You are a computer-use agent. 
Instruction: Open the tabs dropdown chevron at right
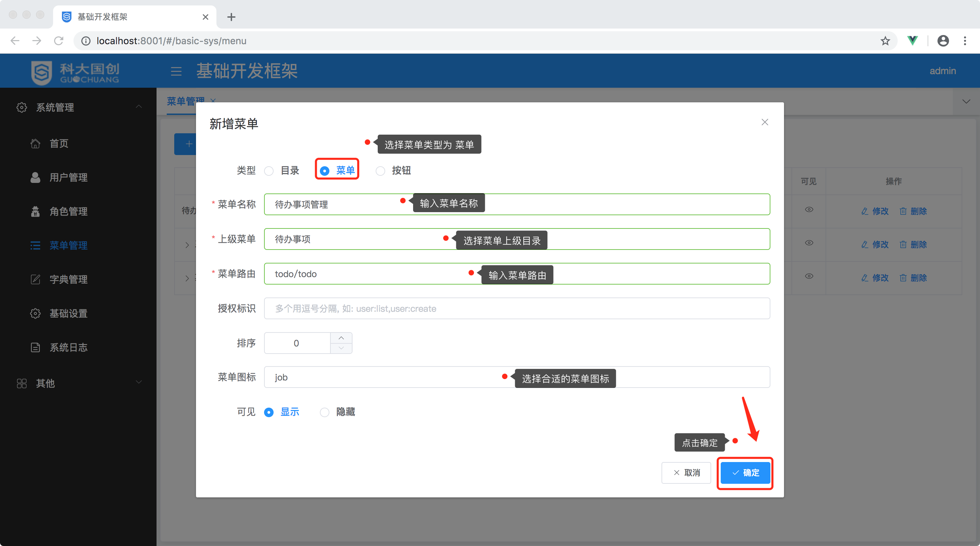966,102
